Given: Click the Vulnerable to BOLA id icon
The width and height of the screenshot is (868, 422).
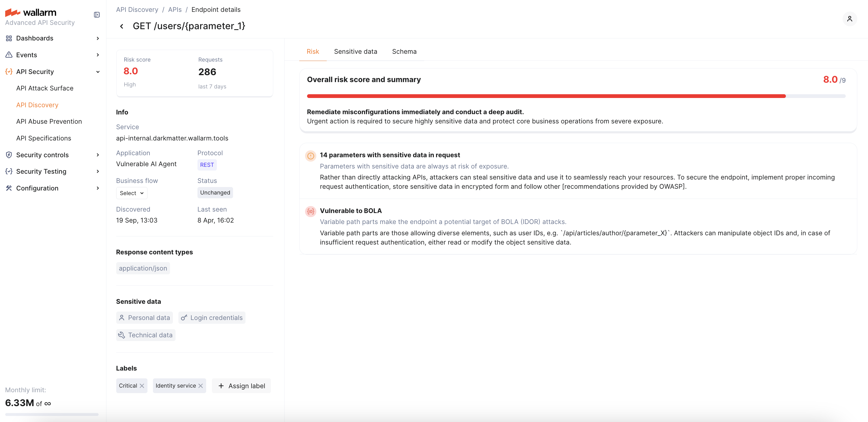Looking at the screenshot, I should (311, 212).
